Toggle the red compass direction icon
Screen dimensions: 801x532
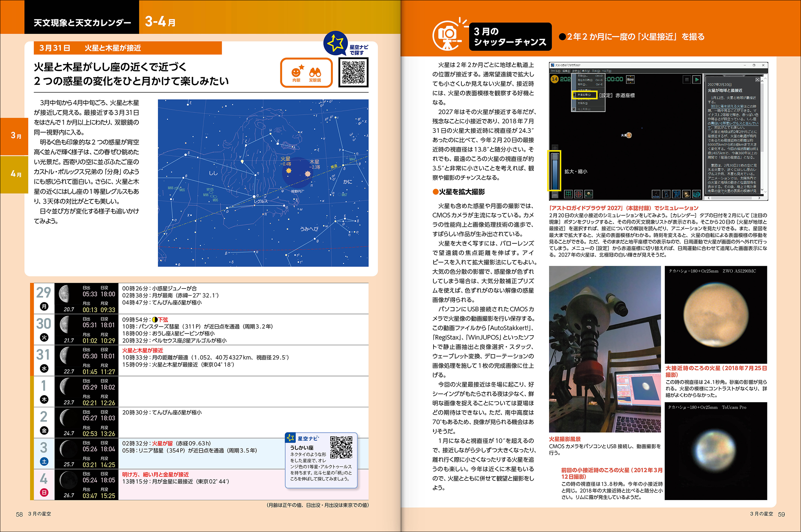click(x=579, y=194)
